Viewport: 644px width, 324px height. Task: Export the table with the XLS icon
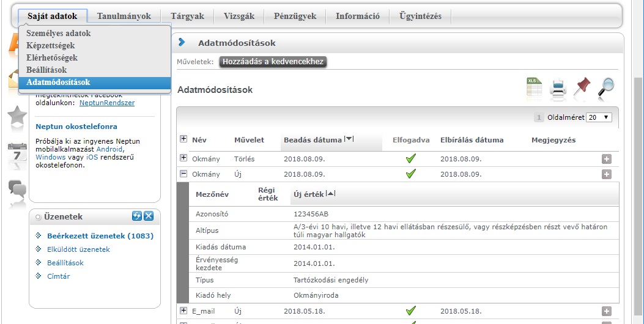click(535, 89)
